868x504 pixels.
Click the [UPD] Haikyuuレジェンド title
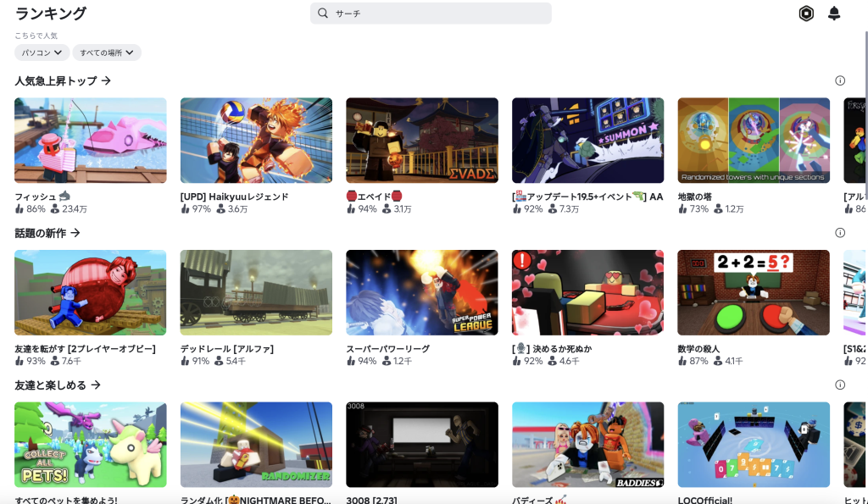tap(234, 197)
